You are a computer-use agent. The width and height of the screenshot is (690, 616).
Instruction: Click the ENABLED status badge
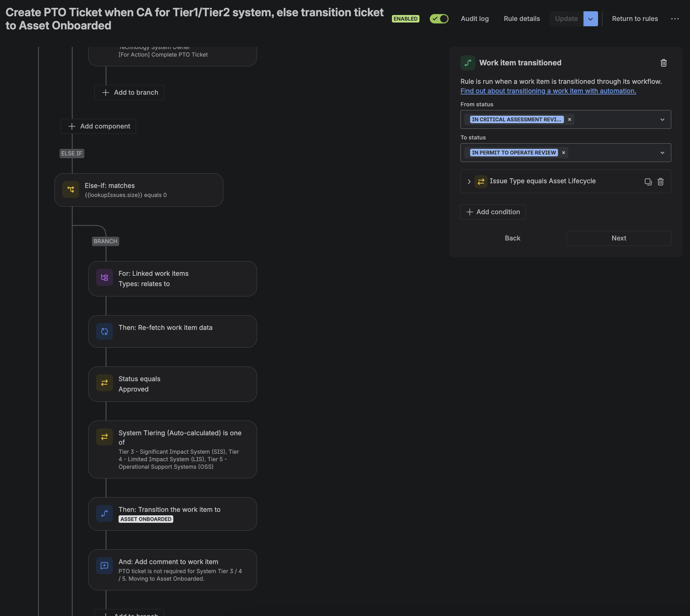(405, 19)
